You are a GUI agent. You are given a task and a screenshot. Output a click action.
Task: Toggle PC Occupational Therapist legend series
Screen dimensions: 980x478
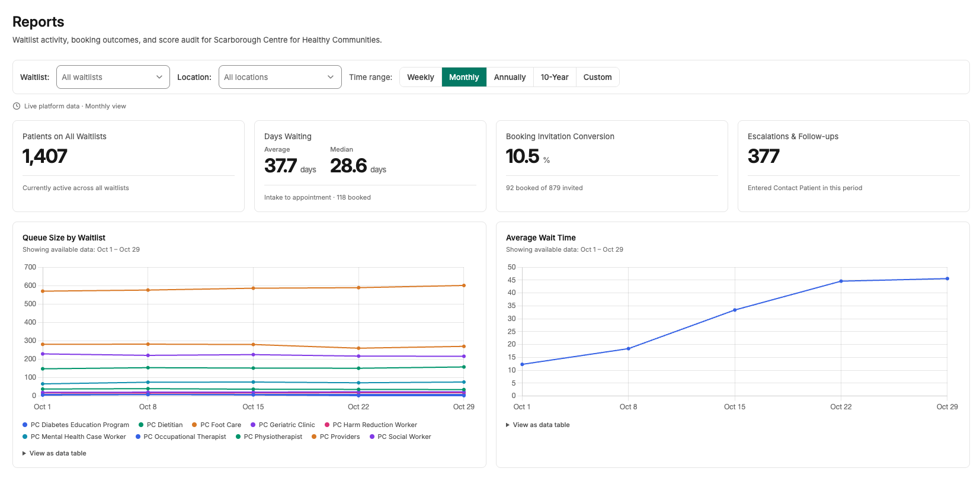pos(181,437)
